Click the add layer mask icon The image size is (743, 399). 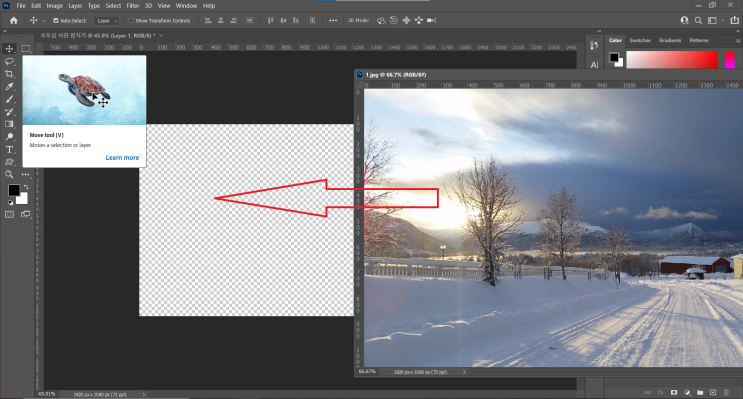coord(674,392)
